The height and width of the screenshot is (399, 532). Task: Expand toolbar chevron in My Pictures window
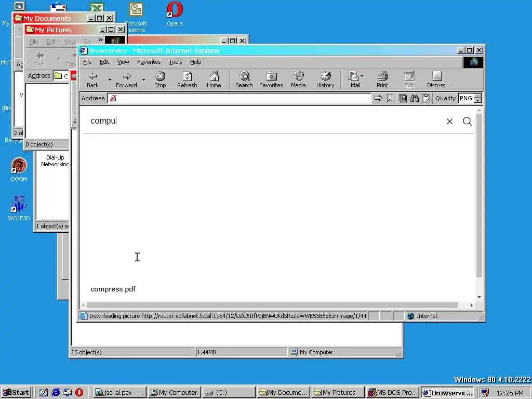100,40
